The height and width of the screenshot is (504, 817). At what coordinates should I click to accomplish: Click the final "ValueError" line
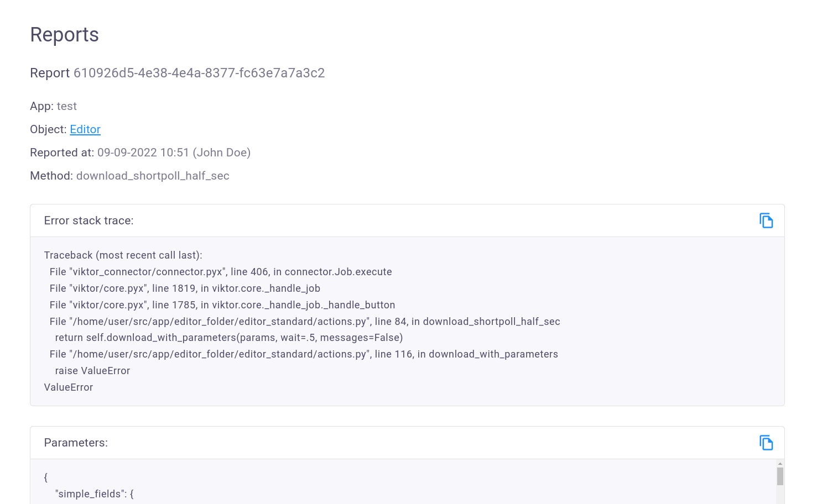coord(69,387)
